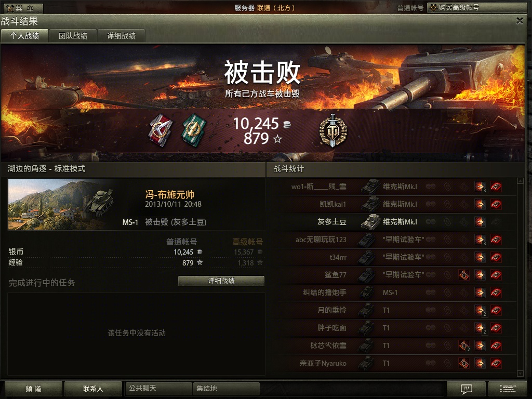The height and width of the screenshot is (399, 532).
Task: Open the 频道 button in bottom bar
Action: (x=33, y=389)
